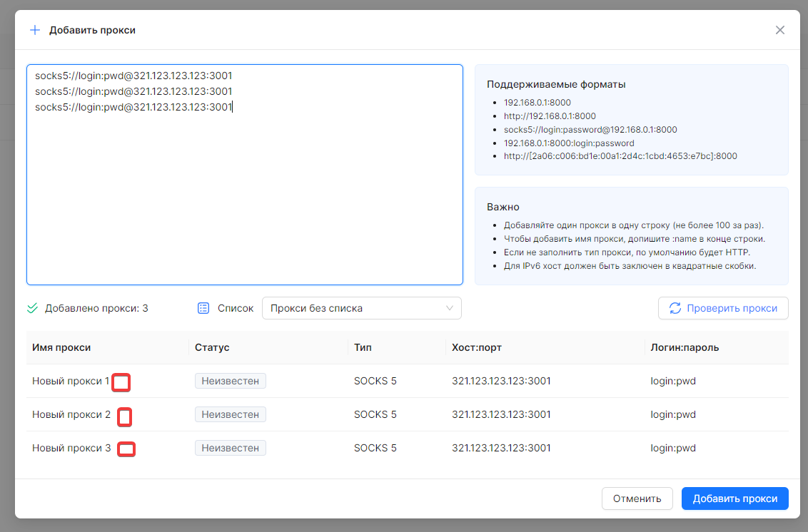808x532 pixels.
Task: Click the blue list icon beside «Список»
Action: click(x=203, y=308)
